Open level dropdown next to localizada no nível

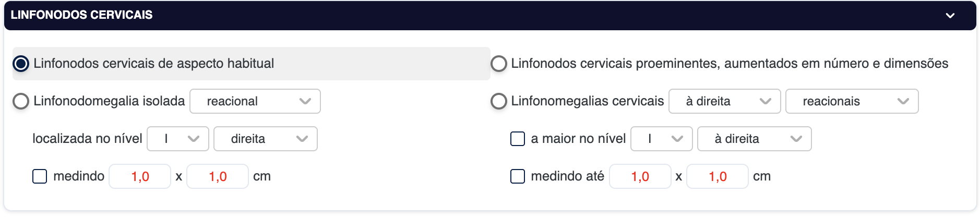click(177, 139)
